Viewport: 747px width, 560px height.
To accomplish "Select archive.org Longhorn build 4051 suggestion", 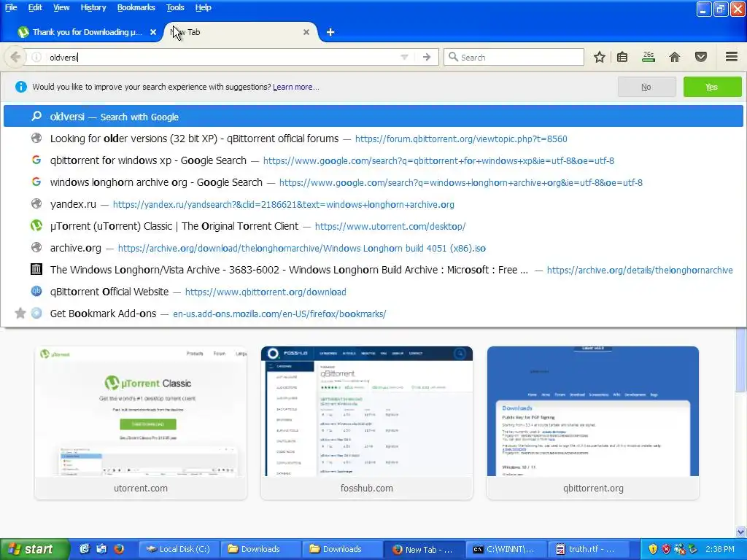I will (x=373, y=248).
